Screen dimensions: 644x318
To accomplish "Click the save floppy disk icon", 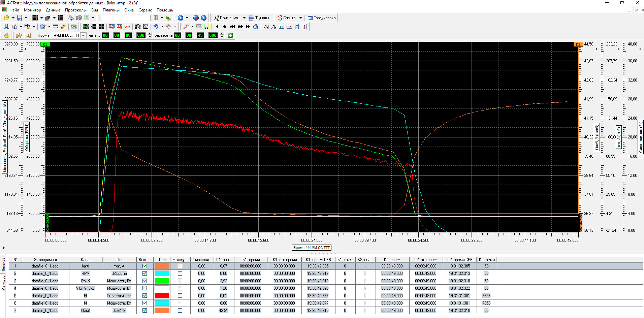I will pos(20,18).
